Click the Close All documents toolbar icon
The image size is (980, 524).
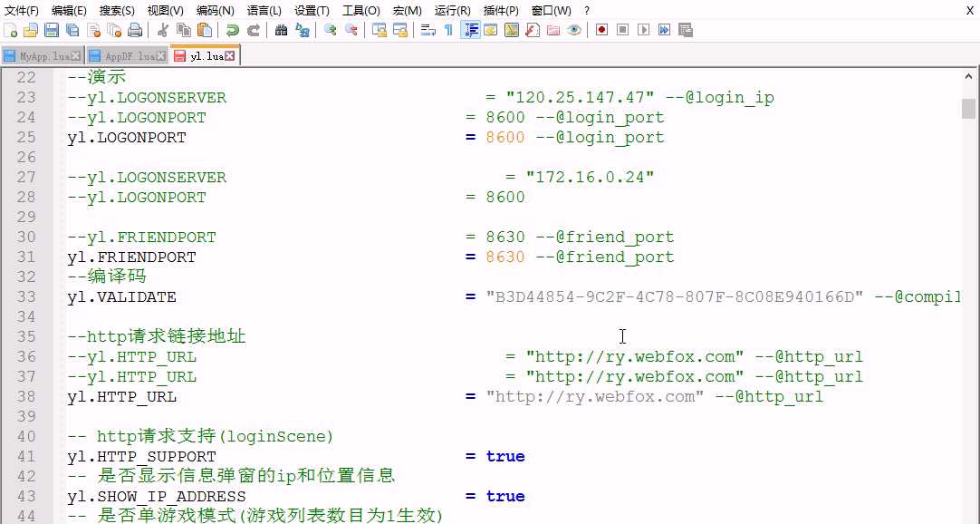click(x=114, y=30)
